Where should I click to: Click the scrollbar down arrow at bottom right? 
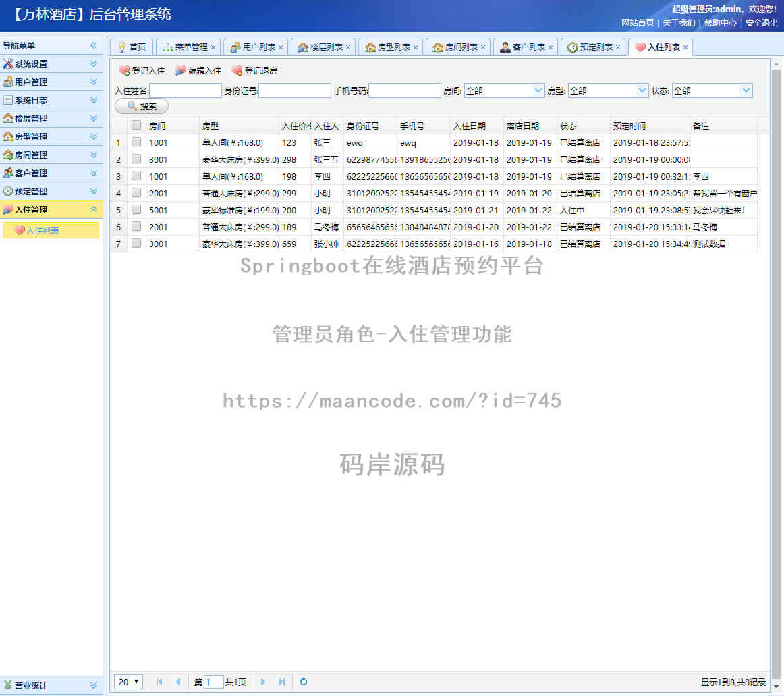click(776, 686)
